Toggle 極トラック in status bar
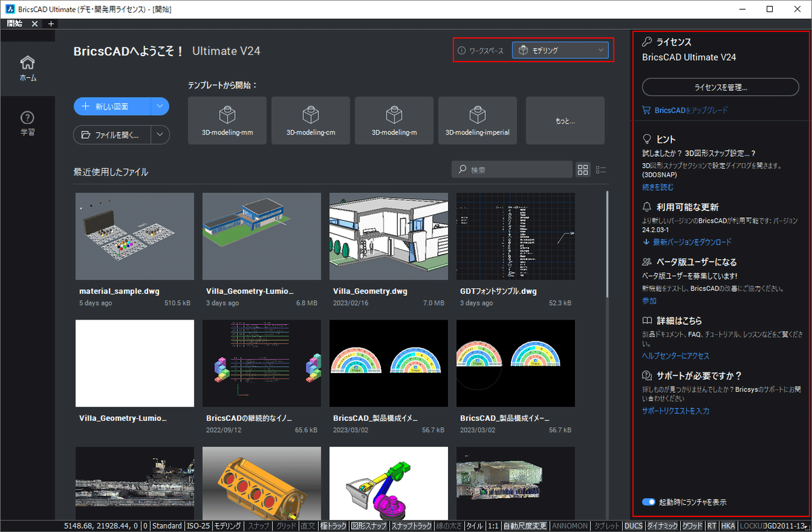The height and width of the screenshot is (532, 812). (333, 526)
